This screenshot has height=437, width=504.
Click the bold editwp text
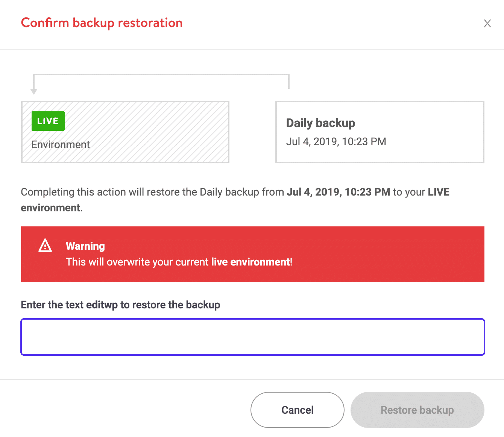(x=102, y=305)
